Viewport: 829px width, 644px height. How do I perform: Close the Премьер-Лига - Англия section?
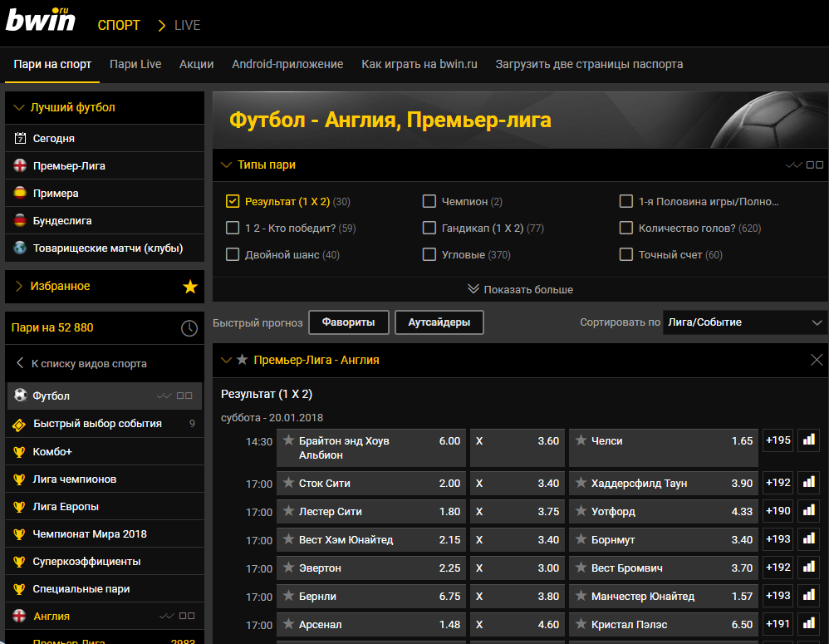point(817,360)
